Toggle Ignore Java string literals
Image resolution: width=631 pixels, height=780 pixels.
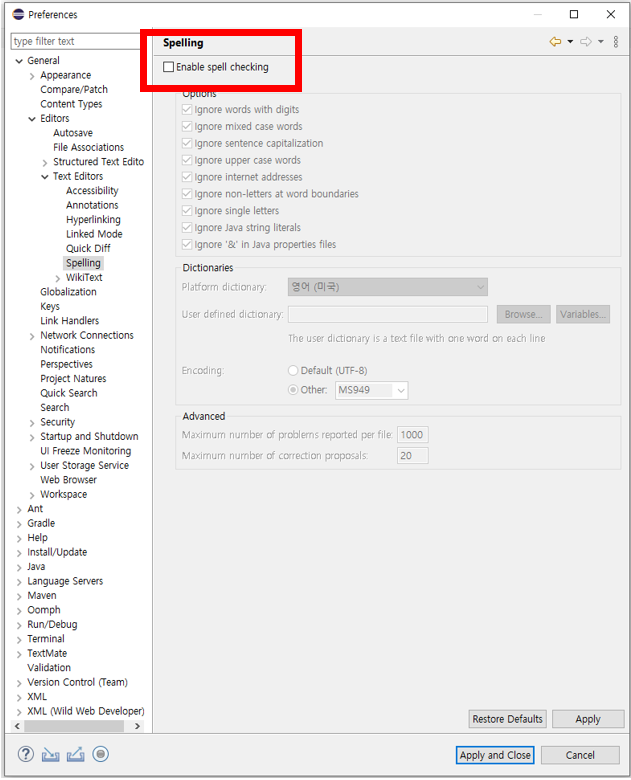[x=187, y=228]
